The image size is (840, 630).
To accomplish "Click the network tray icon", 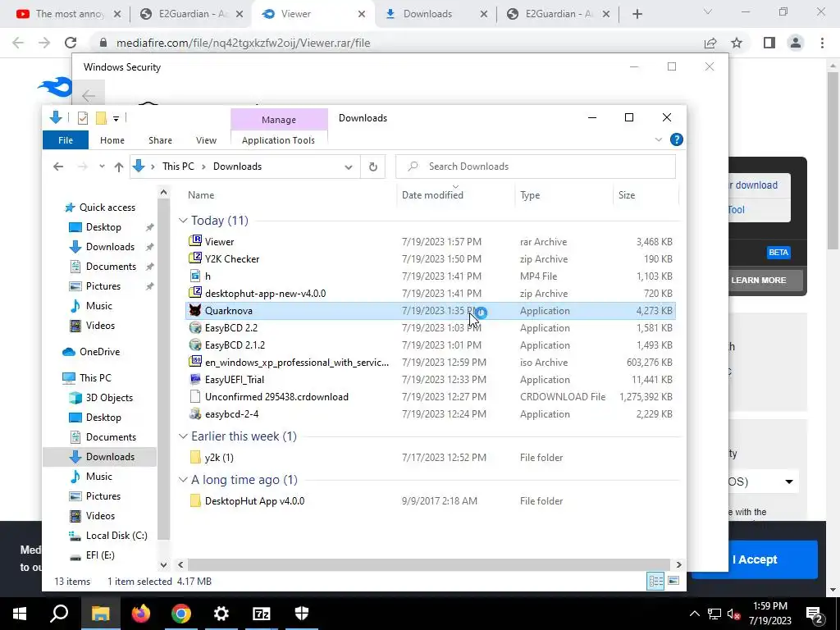I will (x=714, y=614).
